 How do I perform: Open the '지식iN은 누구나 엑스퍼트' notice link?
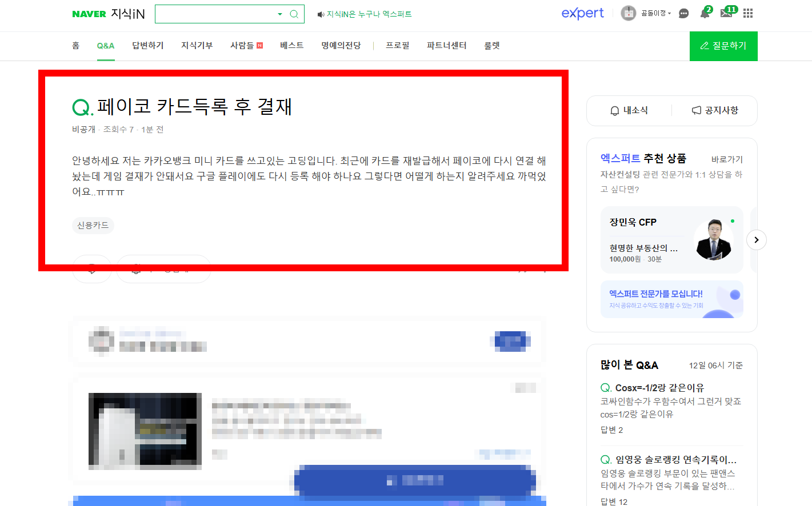[369, 14]
